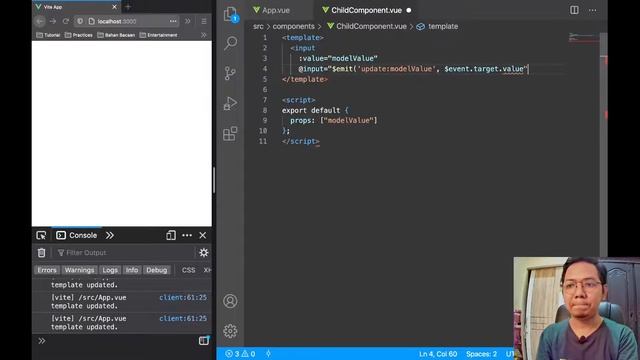The height and width of the screenshot is (360, 640).
Task: Open editor More Actions menu
Action: (593, 10)
